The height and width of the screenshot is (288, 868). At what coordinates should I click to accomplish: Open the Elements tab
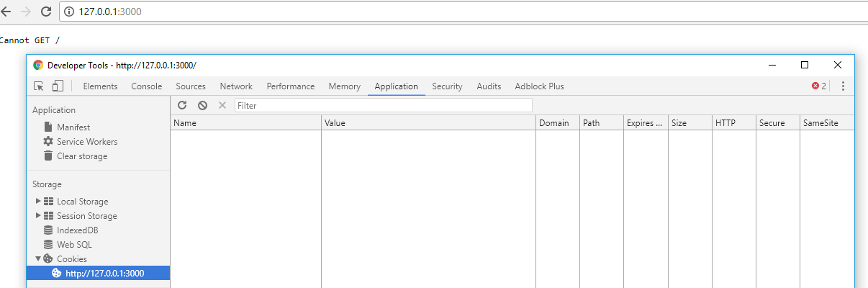[100, 86]
